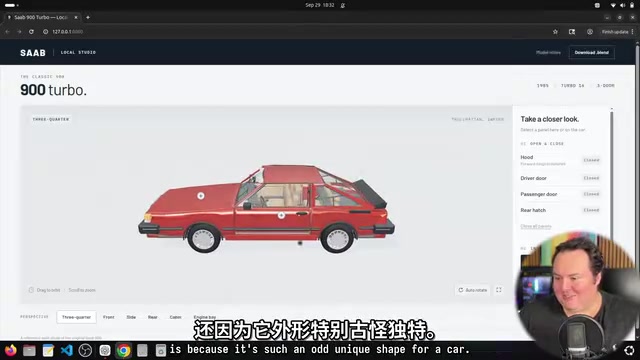Select the Front perspective tab
640x360 pixels.
[x=109, y=317]
